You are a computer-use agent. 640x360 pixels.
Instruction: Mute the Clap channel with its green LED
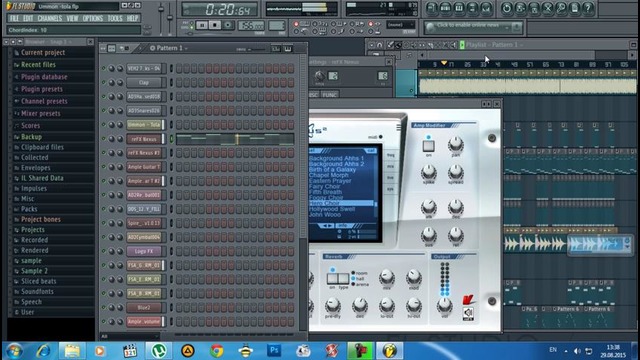pyautogui.click(x=103, y=82)
